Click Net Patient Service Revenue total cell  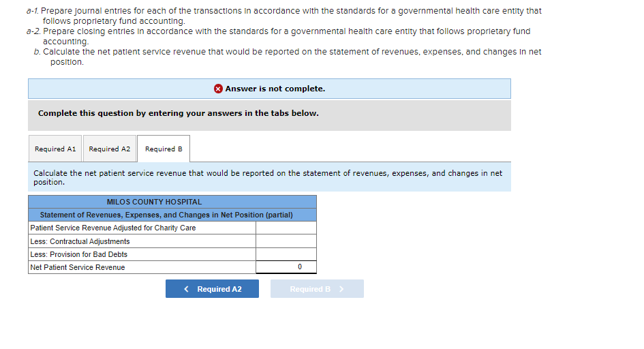286,267
